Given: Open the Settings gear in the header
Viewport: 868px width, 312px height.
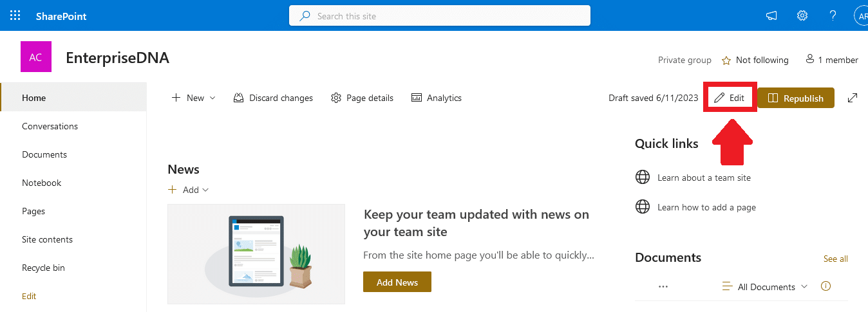Looking at the screenshot, I should (x=802, y=15).
